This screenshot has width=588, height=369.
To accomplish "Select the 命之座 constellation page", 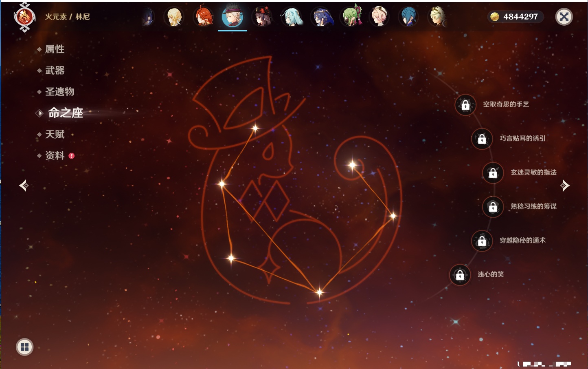I will click(x=65, y=113).
